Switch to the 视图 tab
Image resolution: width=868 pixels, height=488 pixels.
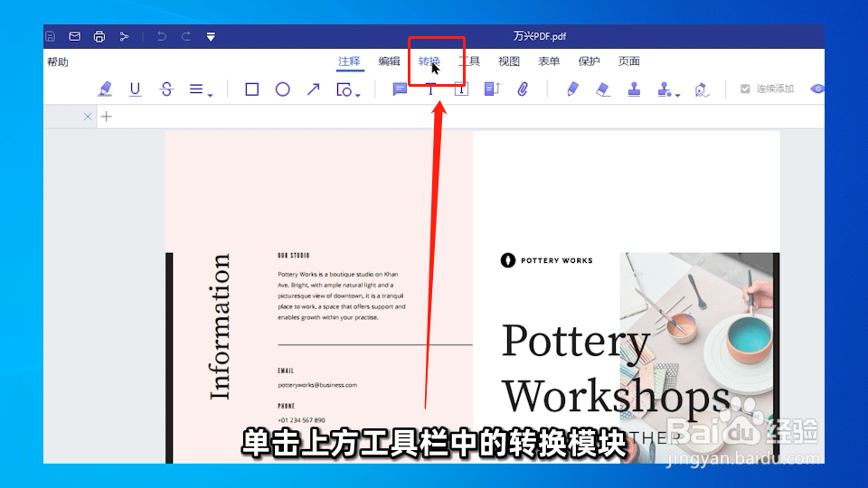(x=509, y=61)
